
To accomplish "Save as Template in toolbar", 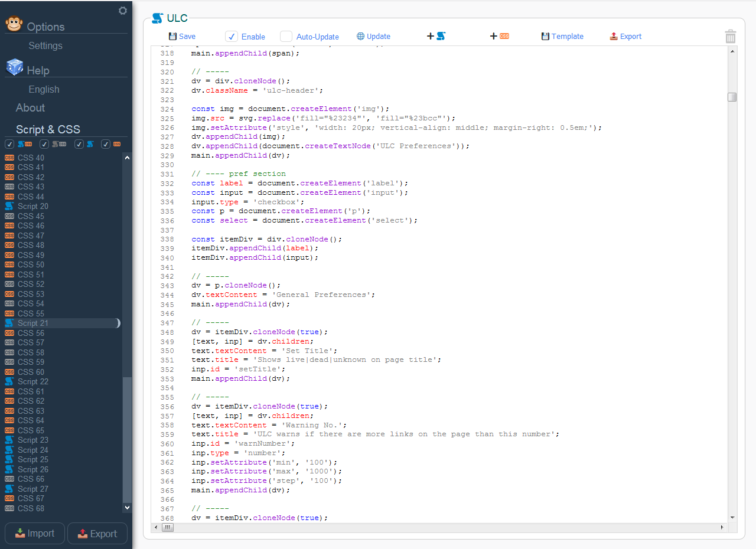I will point(562,36).
